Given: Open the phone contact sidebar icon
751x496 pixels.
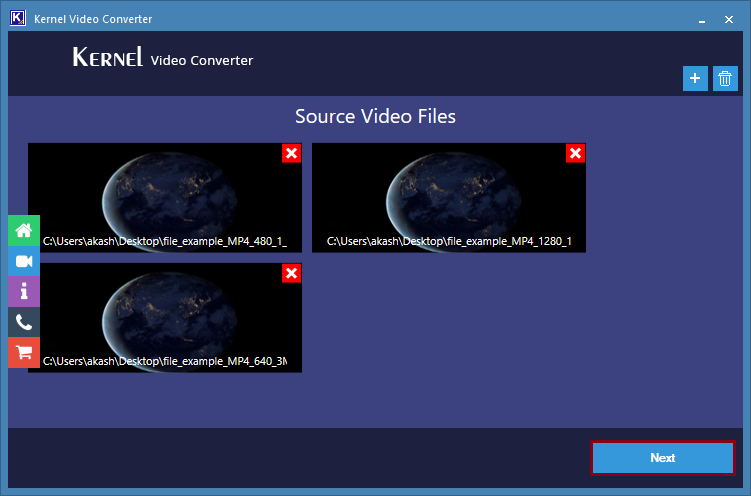Looking at the screenshot, I should pos(24,322).
